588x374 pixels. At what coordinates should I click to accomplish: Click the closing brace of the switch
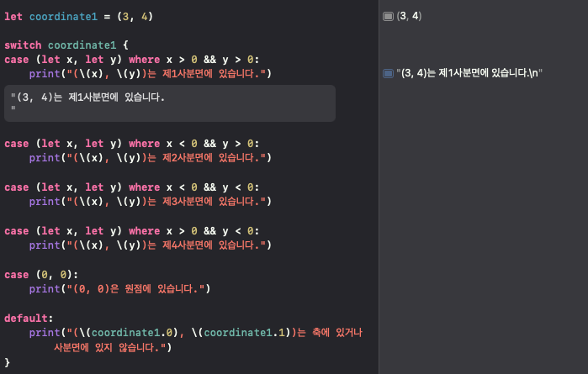(7, 362)
